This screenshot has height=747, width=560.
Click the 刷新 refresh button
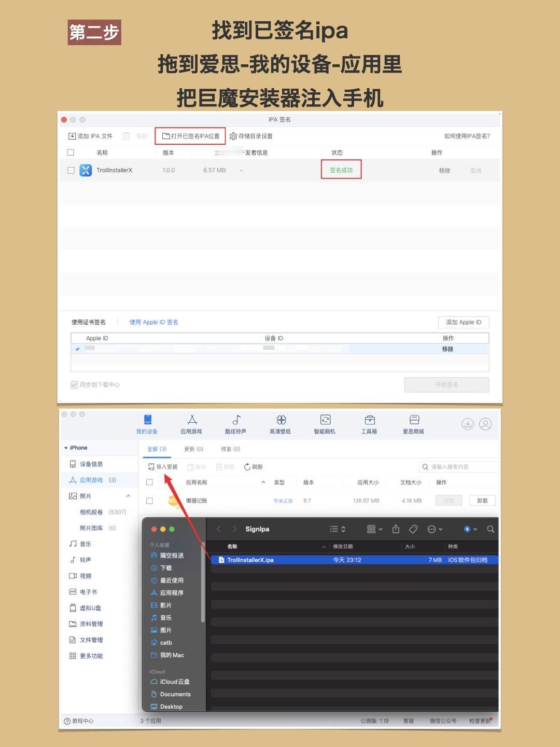(x=254, y=467)
